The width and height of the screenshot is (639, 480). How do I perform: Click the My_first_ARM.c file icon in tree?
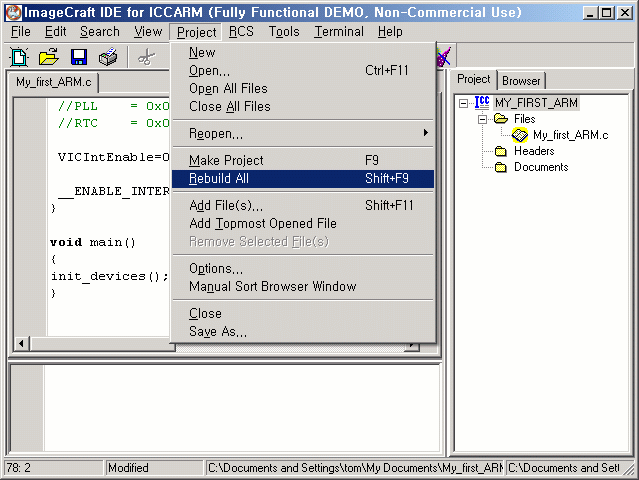[x=520, y=135]
